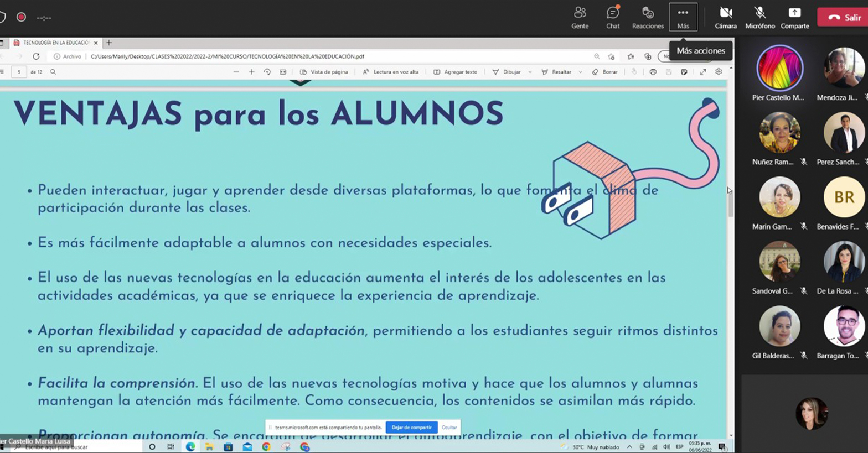Open a new browser tab
The width and height of the screenshot is (868, 453).
click(x=109, y=43)
